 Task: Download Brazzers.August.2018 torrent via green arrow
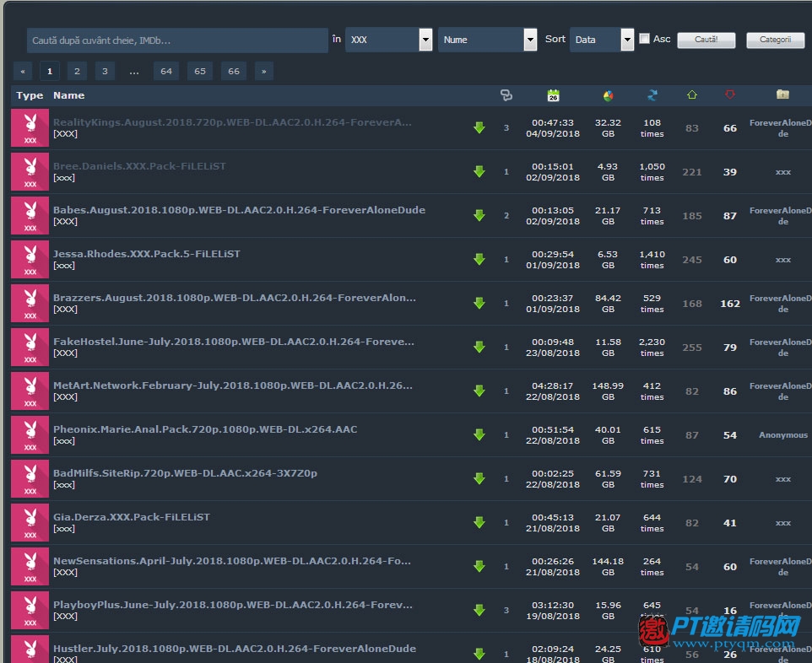tap(479, 304)
